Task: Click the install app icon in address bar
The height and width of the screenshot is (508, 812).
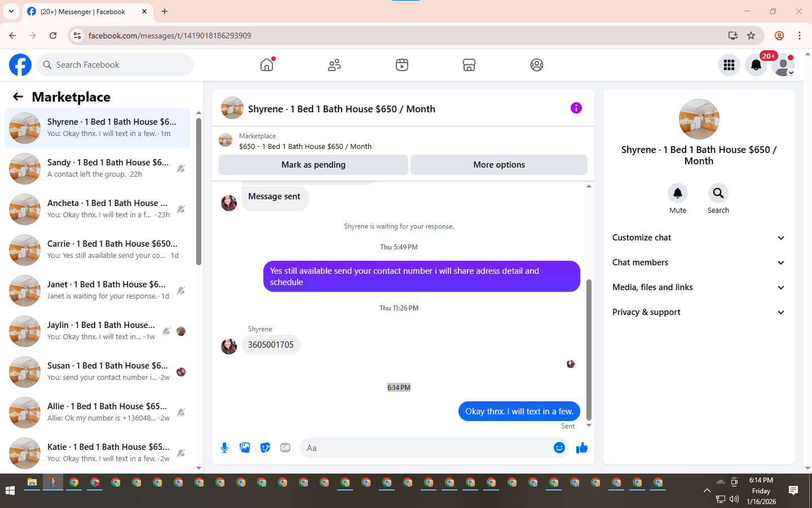Action: pos(733,36)
